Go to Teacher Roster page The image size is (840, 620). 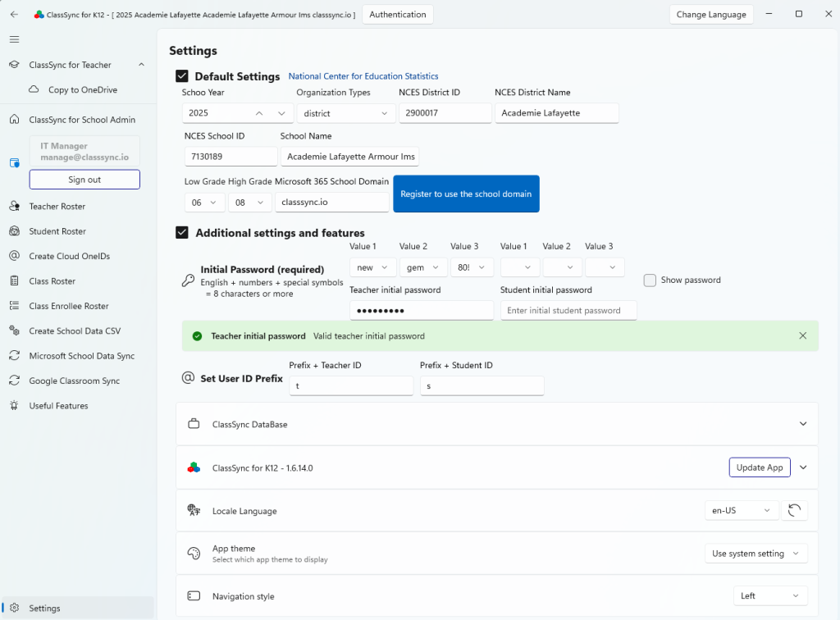pyautogui.click(x=57, y=207)
